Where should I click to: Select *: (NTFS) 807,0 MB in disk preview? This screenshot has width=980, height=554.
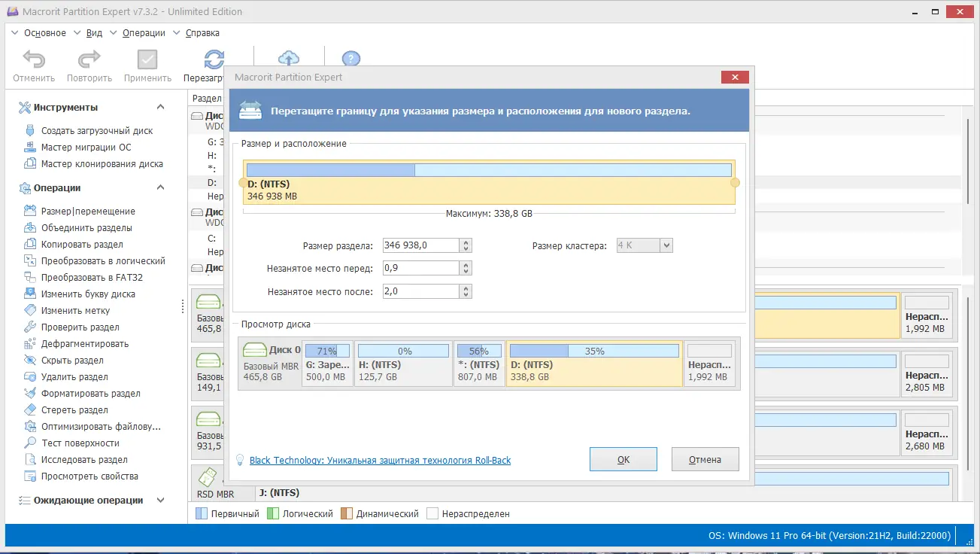[479, 364]
